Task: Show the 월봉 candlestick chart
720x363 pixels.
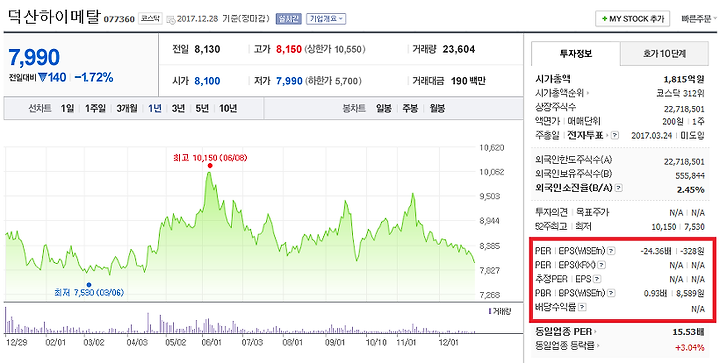Action: click(x=437, y=109)
